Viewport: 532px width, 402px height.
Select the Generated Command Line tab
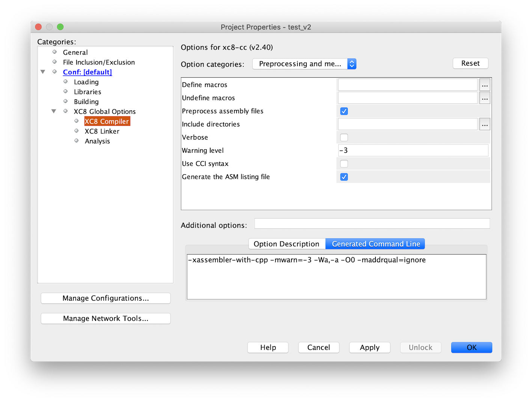tap(376, 244)
